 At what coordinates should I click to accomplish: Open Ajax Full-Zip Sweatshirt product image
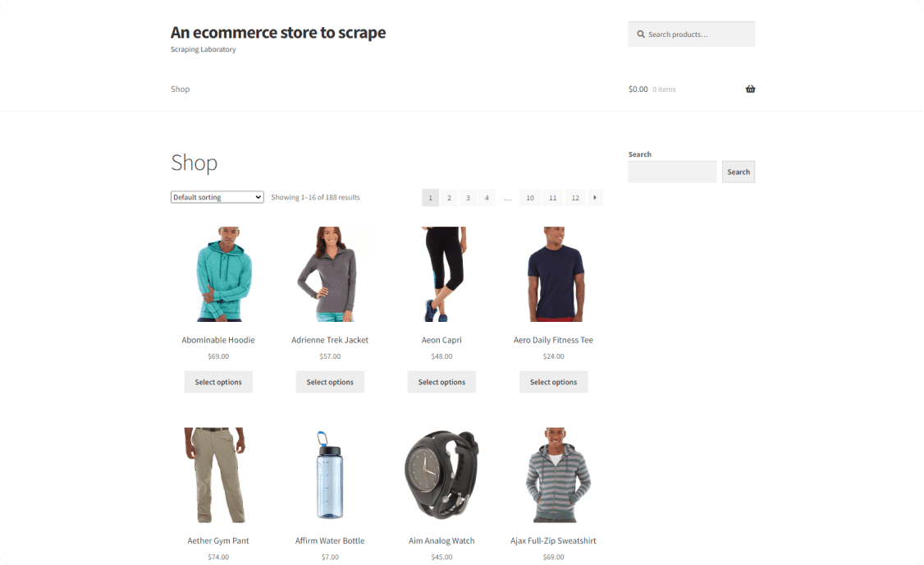tap(553, 475)
